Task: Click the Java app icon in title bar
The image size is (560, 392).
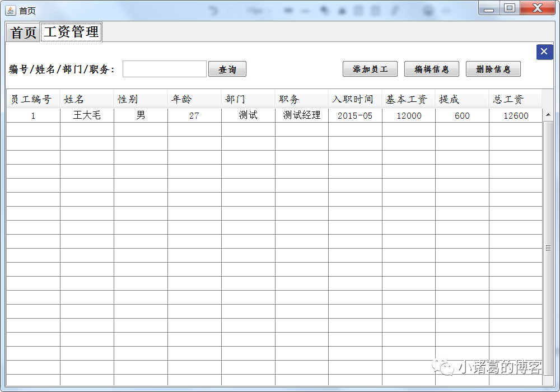Action: point(10,10)
